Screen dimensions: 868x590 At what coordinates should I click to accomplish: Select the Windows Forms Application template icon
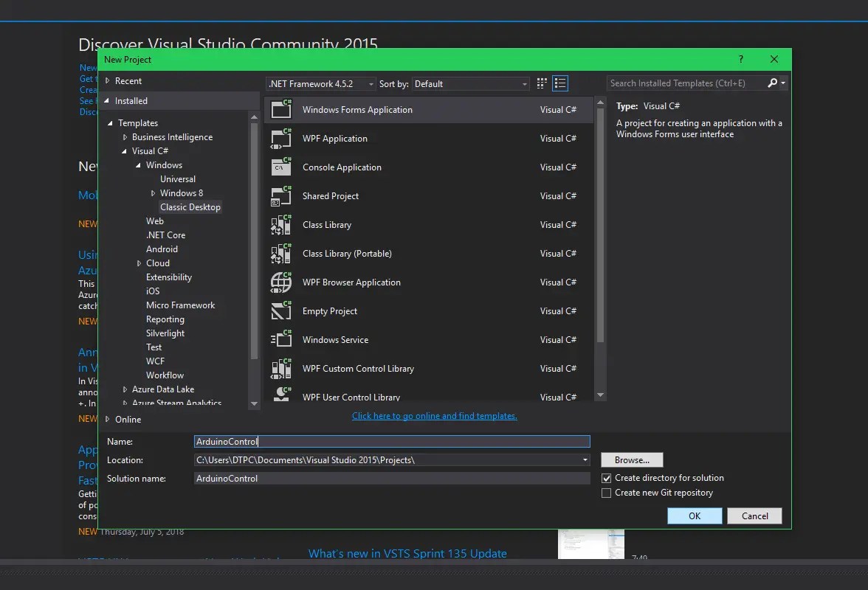click(x=281, y=109)
